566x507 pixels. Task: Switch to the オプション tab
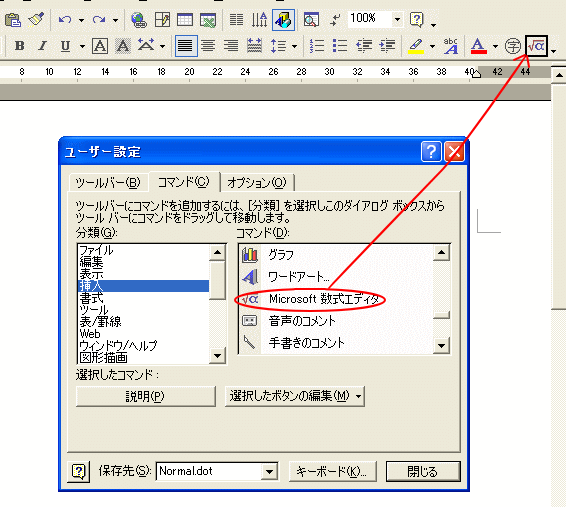pyautogui.click(x=257, y=183)
